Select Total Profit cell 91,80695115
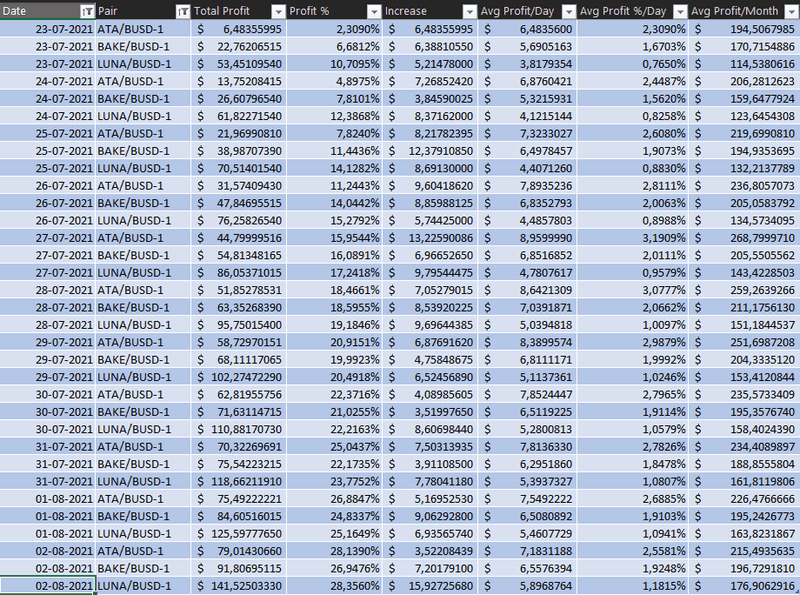The height and width of the screenshot is (595, 800). (239, 568)
